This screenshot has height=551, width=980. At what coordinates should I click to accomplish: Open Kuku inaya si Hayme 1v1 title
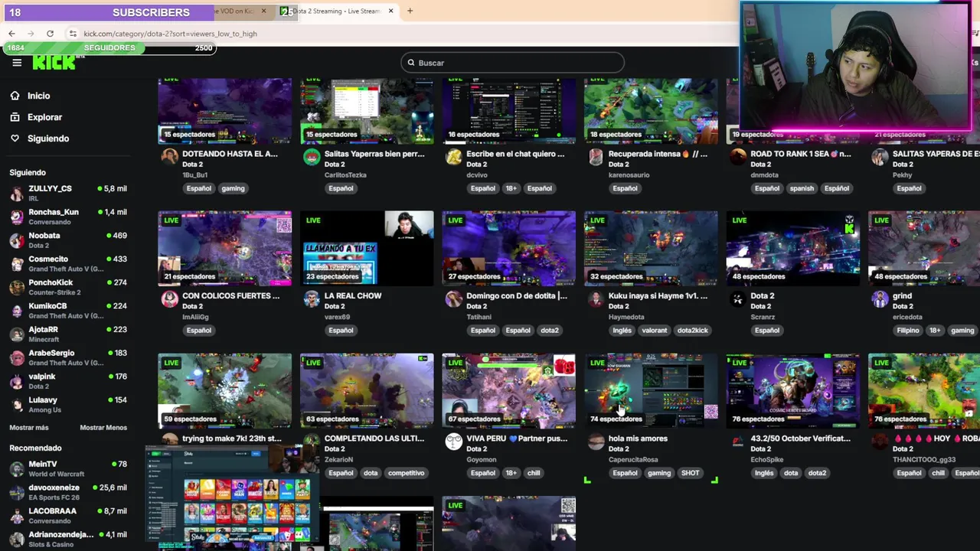click(x=658, y=296)
